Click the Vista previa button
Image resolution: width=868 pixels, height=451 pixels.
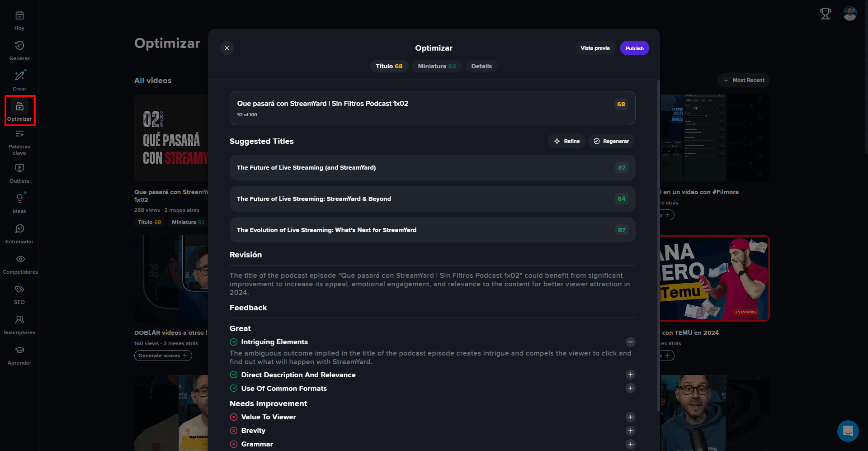[595, 48]
